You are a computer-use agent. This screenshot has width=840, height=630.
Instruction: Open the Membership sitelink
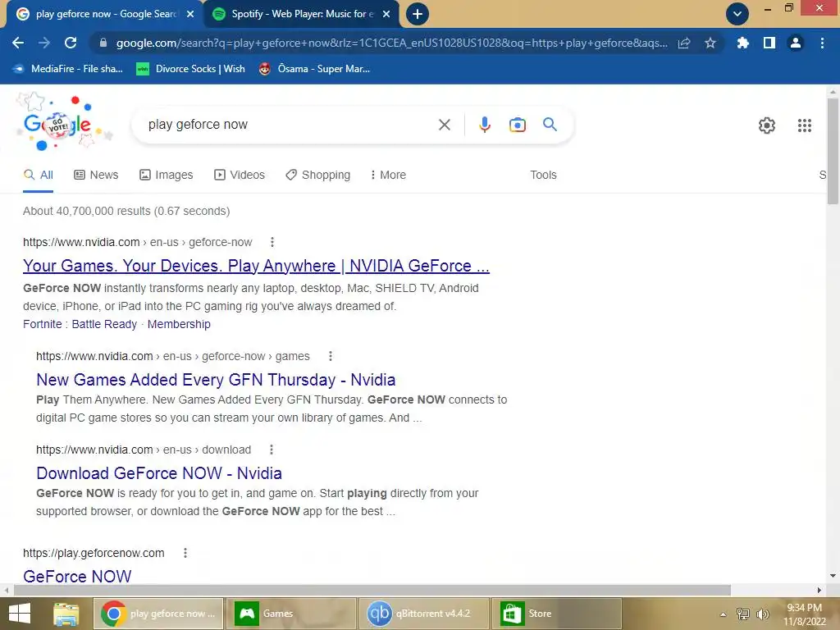(179, 324)
